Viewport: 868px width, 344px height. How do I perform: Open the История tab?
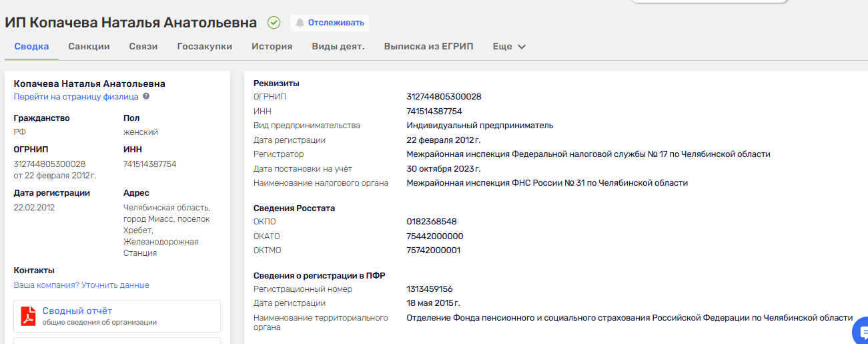click(x=272, y=47)
